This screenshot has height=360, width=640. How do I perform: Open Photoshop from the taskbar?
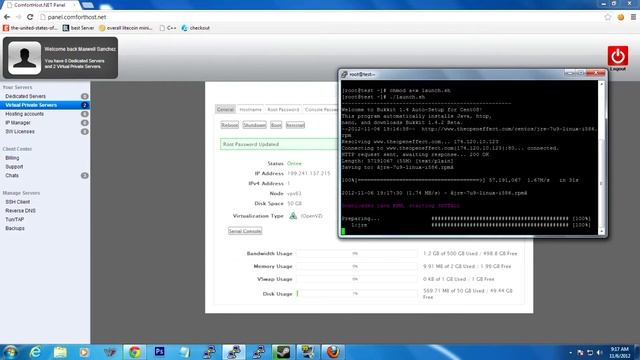[x=160, y=351]
